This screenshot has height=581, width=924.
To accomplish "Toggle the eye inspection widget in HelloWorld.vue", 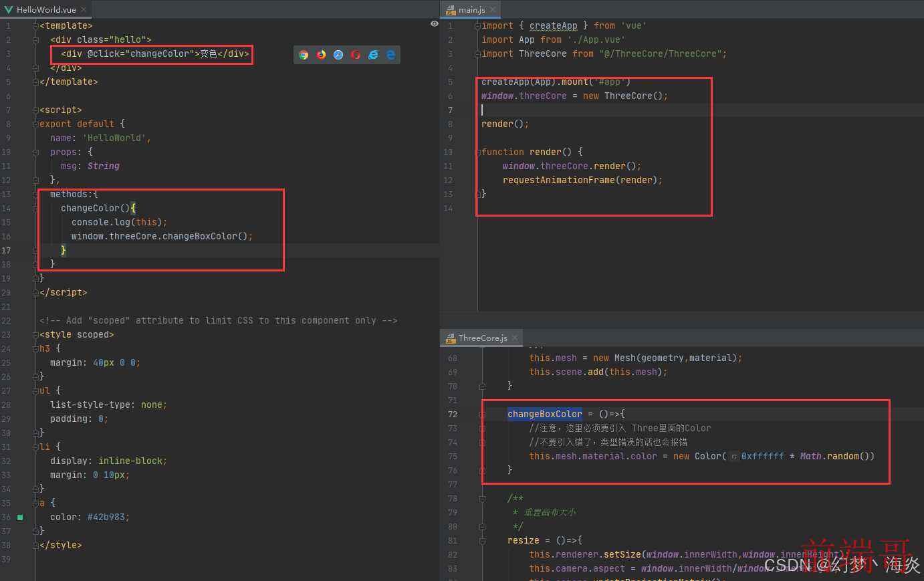I will click(x=435, y=23).
